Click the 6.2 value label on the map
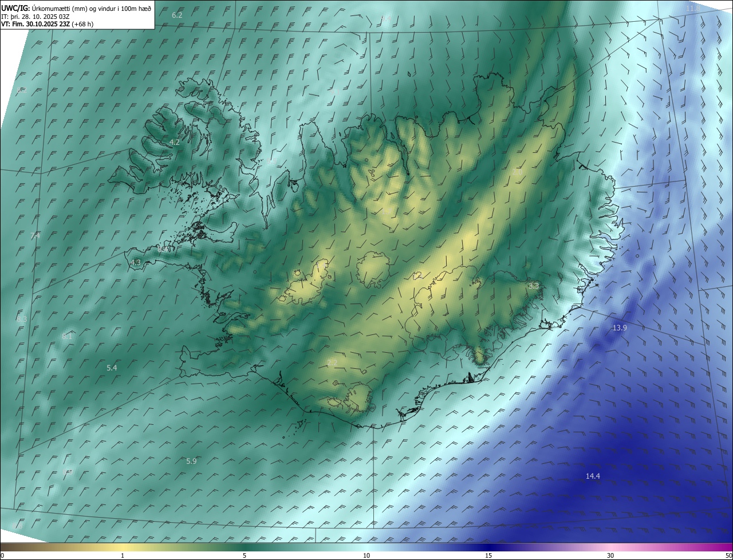This screenshot has height=560, width=733. [x=177, y=15]
